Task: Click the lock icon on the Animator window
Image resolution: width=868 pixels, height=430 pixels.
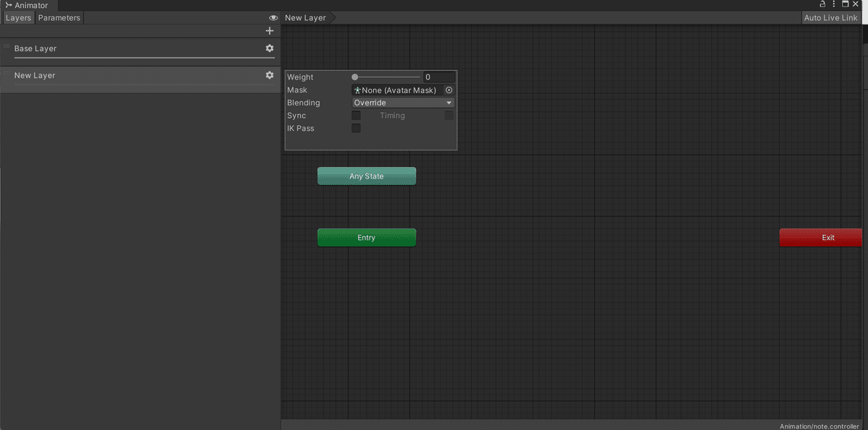Action: point(821,4)
